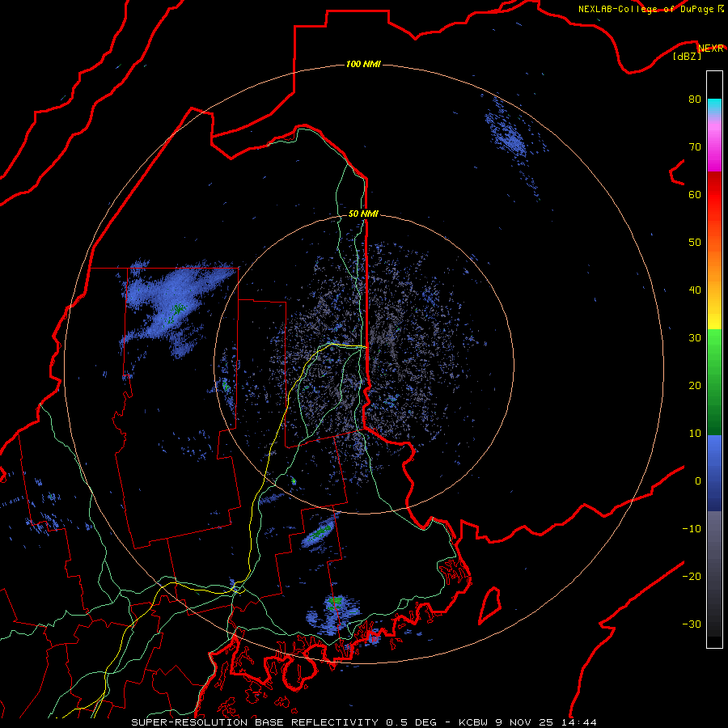Click the NEXR label above the legend

point(711,49)
